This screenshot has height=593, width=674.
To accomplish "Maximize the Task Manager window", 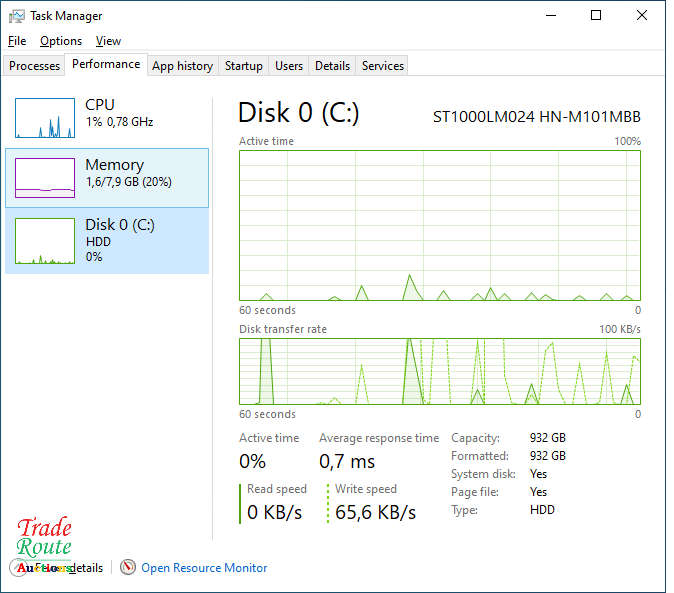I will point(596,15).
